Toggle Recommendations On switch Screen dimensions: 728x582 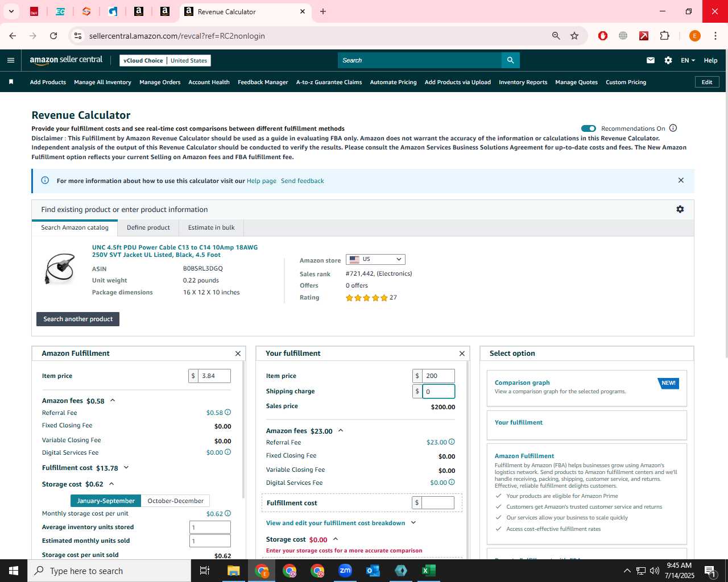[x=589, y=128]
